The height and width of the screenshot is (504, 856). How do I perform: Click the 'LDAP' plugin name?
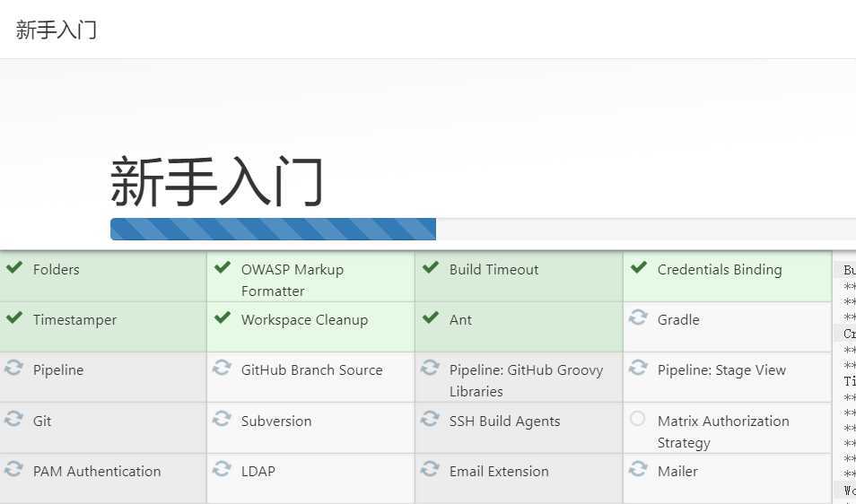click(x=258, y=472)
